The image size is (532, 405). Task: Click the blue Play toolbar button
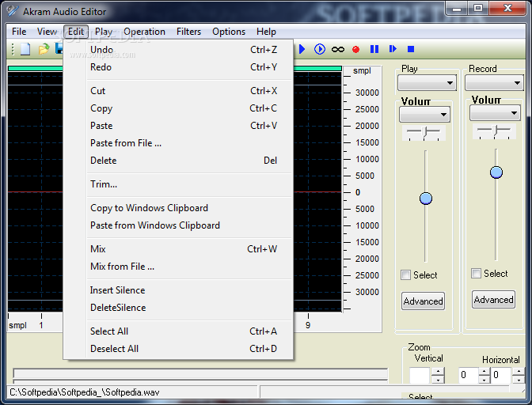(x=302, y=49)
